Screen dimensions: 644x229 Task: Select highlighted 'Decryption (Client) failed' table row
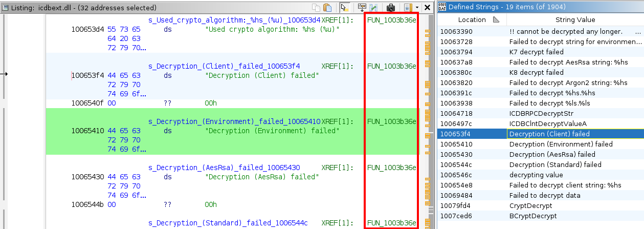point(540,134)
